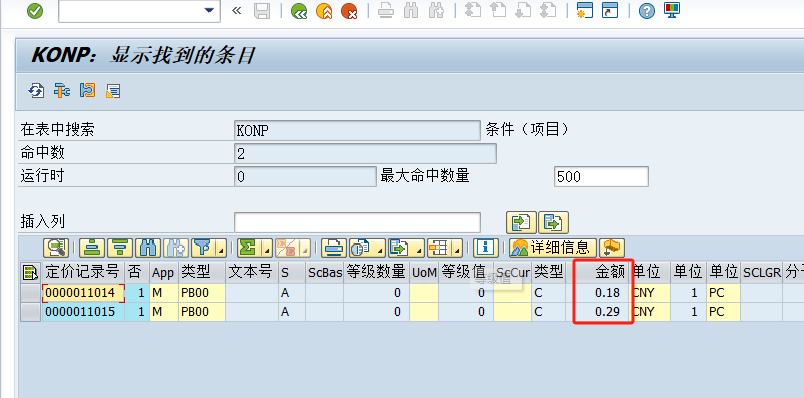Click the top toolbar Print icon
The height and width of the screenshot is (398, 804).
pyautogui.click(x=386, y=11)
